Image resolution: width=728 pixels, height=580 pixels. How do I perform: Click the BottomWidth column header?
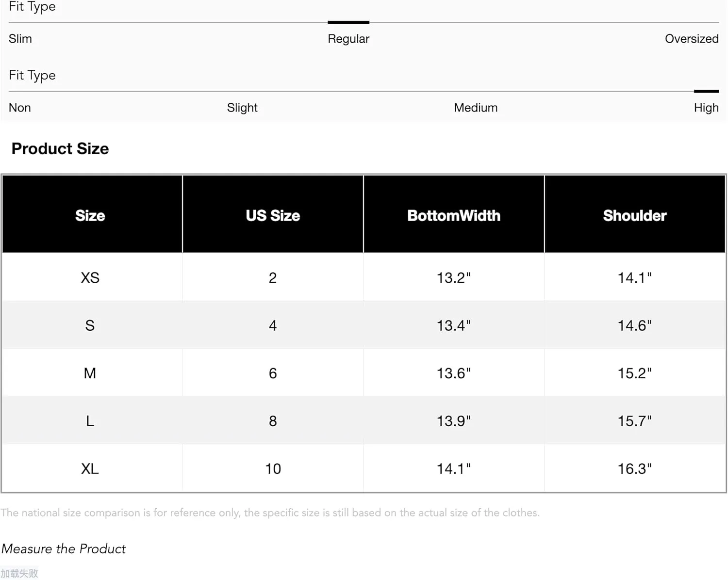click(454, 214)
